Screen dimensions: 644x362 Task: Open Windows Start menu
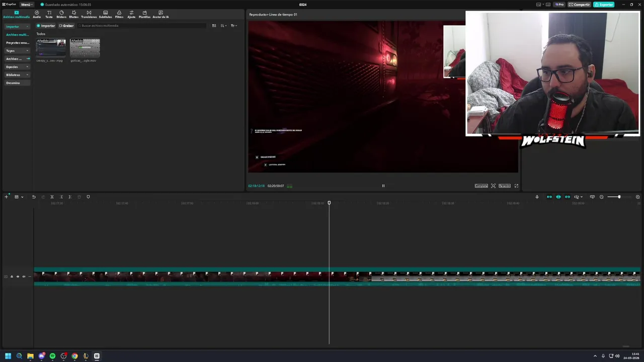tap(8, 356)
